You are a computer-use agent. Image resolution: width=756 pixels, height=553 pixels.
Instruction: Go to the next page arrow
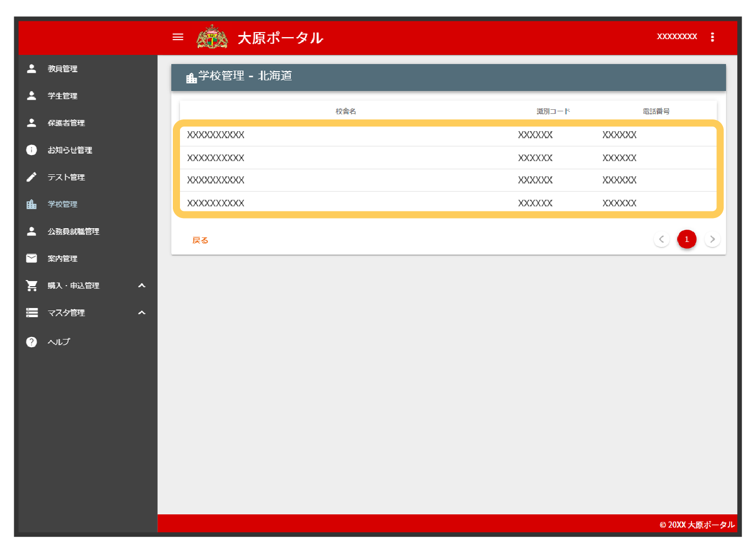712,239
